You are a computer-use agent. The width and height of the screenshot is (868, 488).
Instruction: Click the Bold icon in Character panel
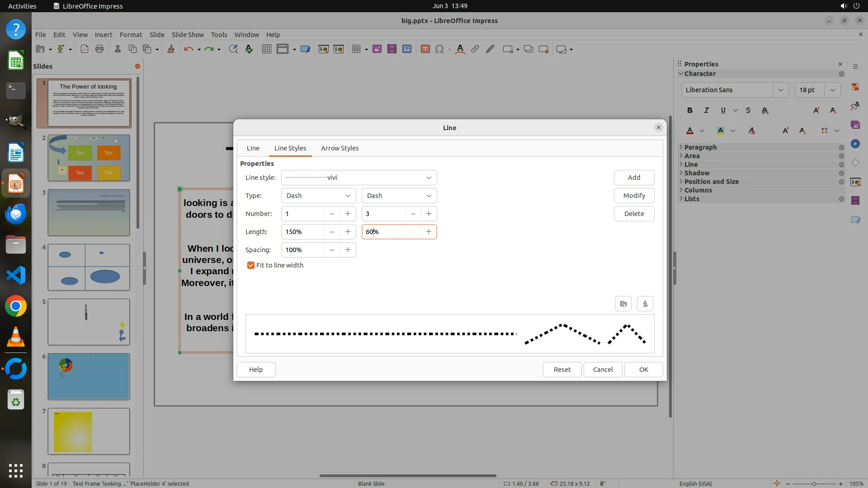pyautogui.click(x=689, y=110)
